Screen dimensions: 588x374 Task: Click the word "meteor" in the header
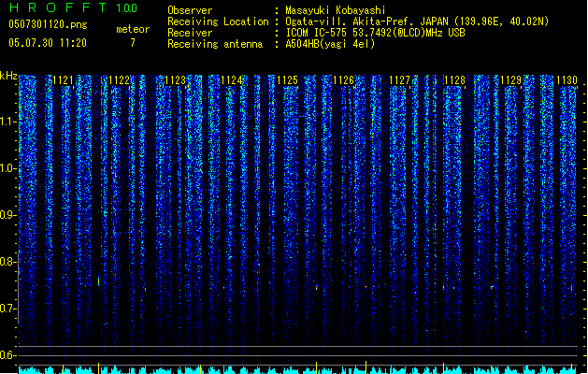coord(133,29)
